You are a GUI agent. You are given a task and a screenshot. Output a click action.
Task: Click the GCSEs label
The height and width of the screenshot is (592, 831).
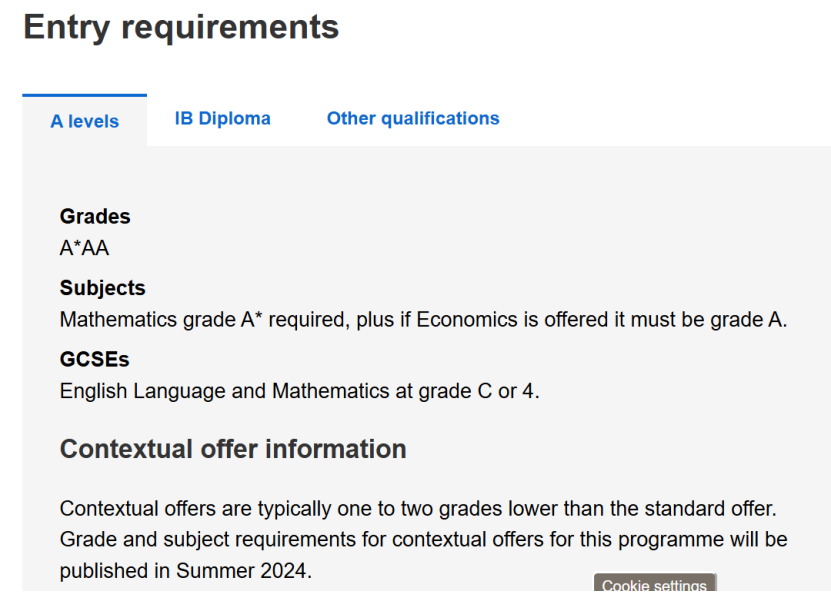click(94, 359)
